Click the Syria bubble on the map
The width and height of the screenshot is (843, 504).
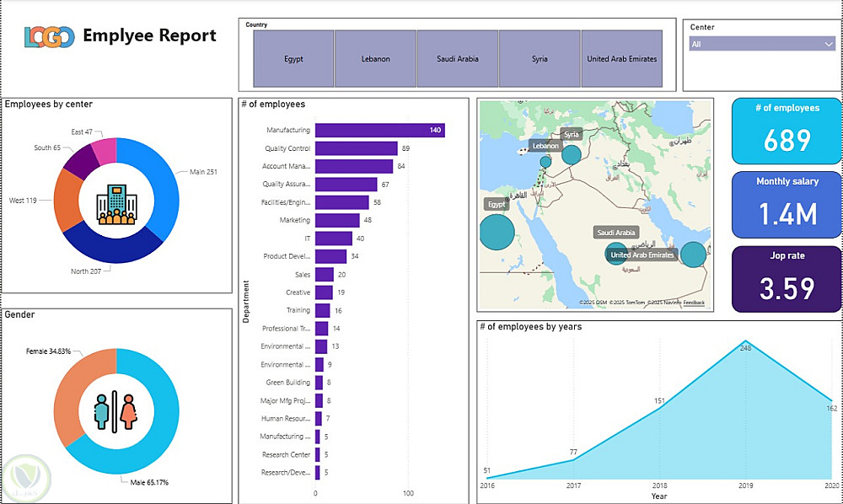tap(572, 155)
